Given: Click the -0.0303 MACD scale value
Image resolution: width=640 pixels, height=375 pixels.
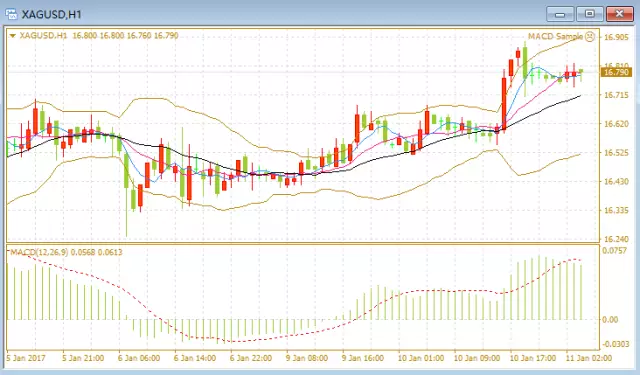Looking at the screenshot, I should click(616, 344).
